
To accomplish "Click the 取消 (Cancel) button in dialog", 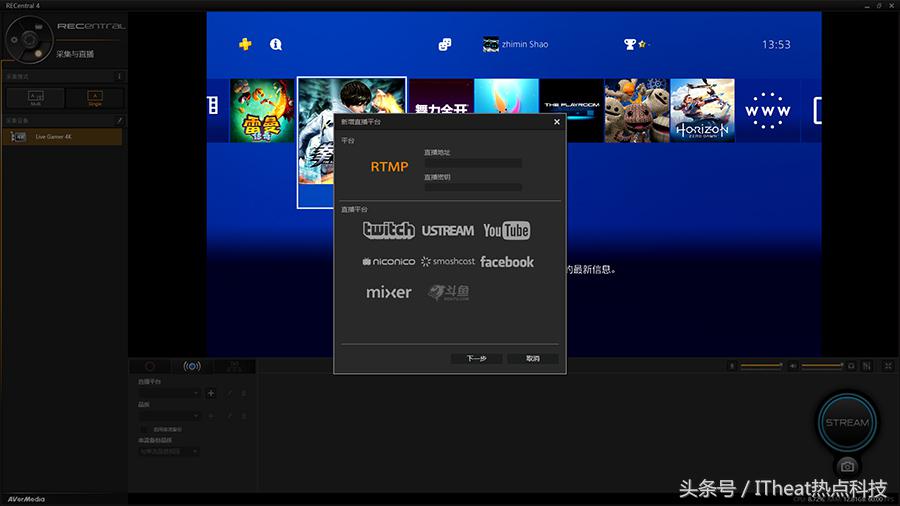I will point(533,359).
